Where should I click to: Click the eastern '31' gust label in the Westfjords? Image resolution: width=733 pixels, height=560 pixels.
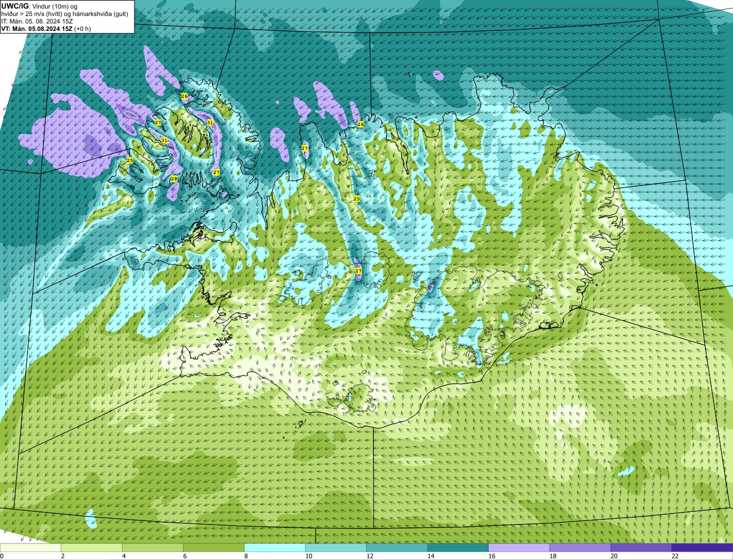point(210,123)
